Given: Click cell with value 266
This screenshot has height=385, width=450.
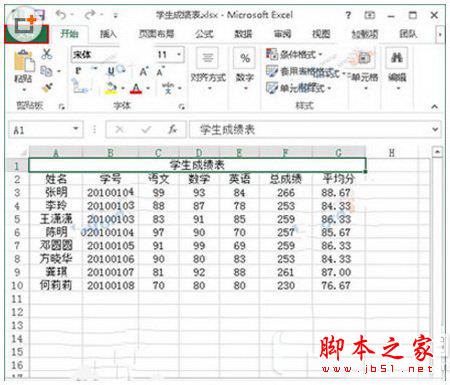Looking at the screenshot, I should pyautogui.click(x=286, y=192).
